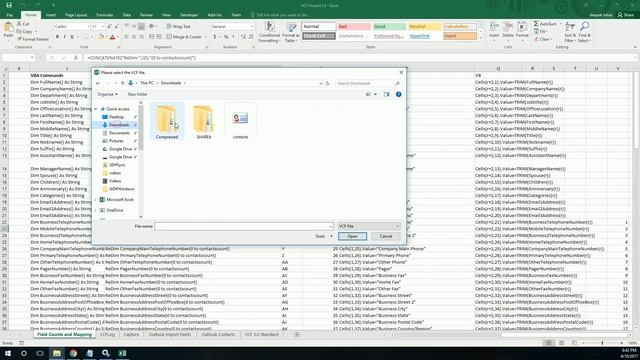Open Chrome from the taskbar
Image resolution: width=640 pixels, height=360 pixels.
point(73,353)
